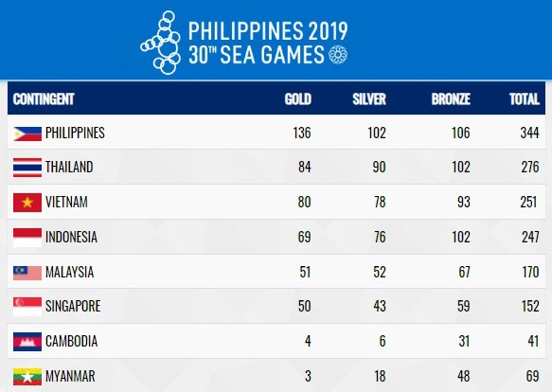Viewport: 552px width, 392px height.
Task: Open the VIETNAM contingent name
Action: tap(66, 203)
